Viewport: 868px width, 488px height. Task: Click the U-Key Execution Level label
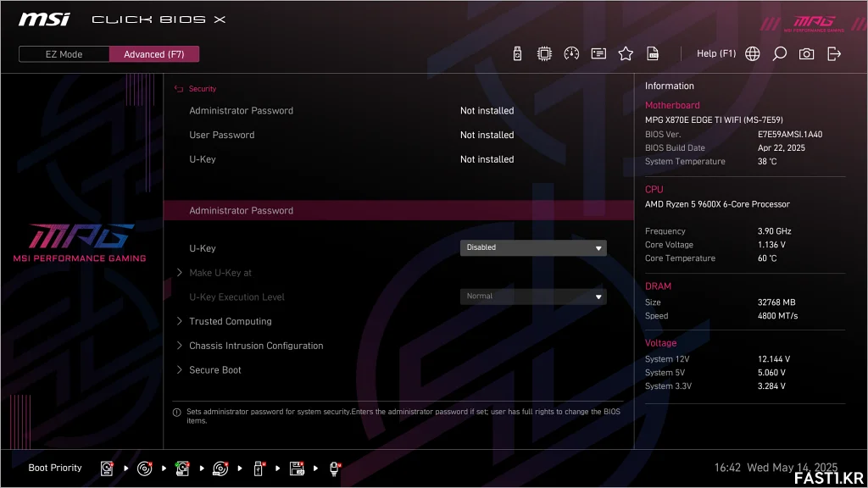coord(237,297)
